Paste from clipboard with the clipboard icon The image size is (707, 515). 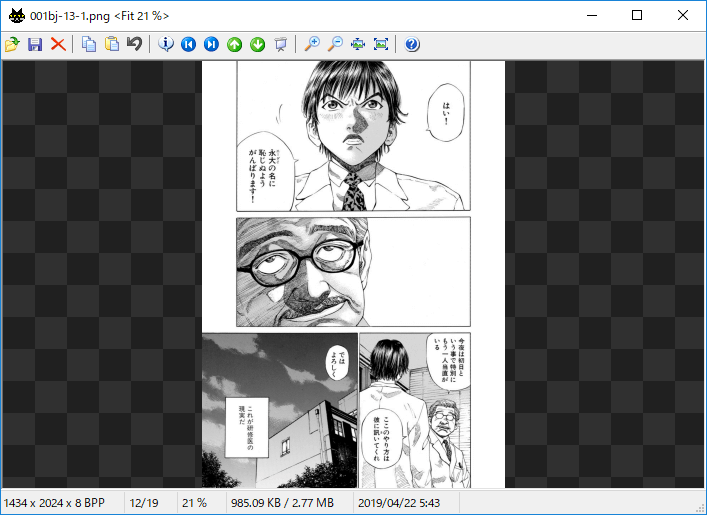pos(112,44)
